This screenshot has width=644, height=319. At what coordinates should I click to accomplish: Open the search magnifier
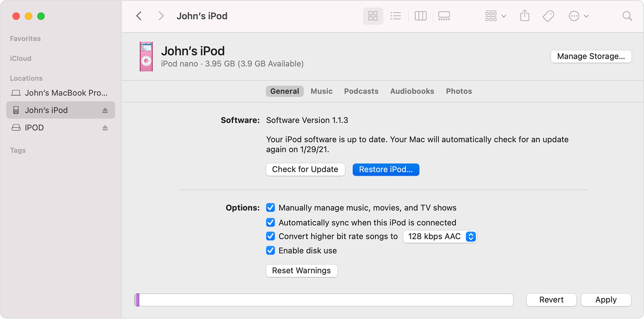tap(627, 16)
